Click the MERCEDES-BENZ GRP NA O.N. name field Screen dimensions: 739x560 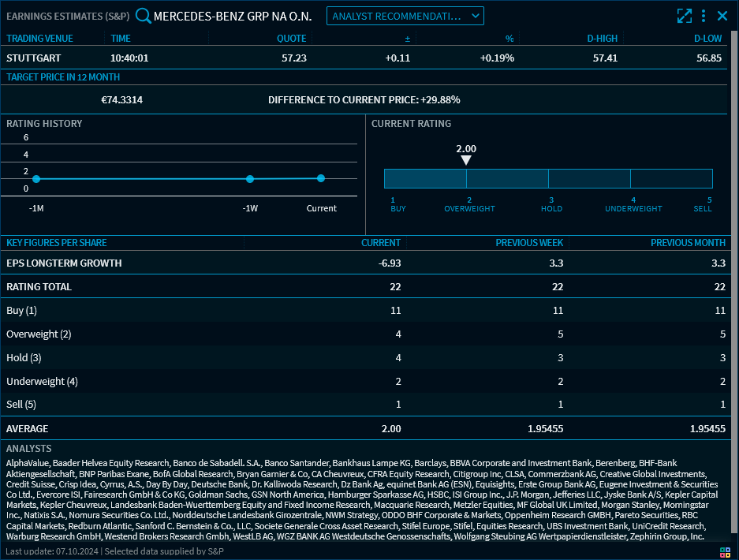tap(233, 16)
